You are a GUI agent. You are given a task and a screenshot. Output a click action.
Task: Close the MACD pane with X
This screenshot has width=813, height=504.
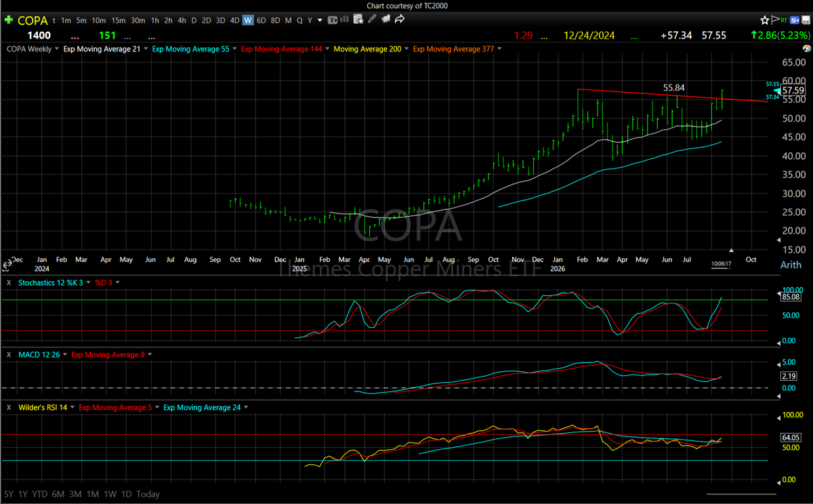[x=9, y=354]
